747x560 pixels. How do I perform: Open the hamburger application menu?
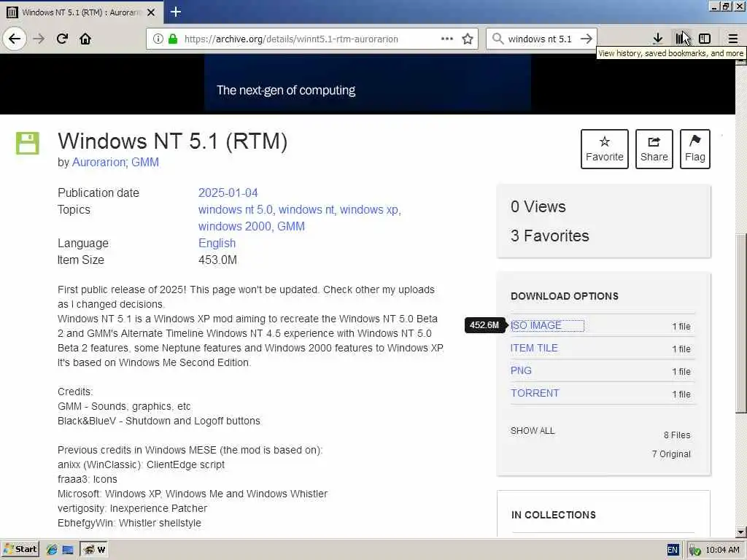coord(732,39)
